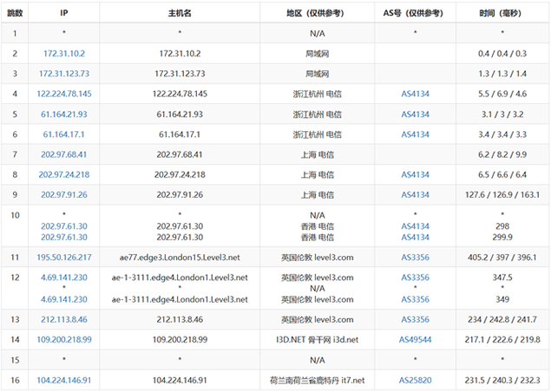
Task: Click the AS3356 link in hop 11 row
Action: 415,257
